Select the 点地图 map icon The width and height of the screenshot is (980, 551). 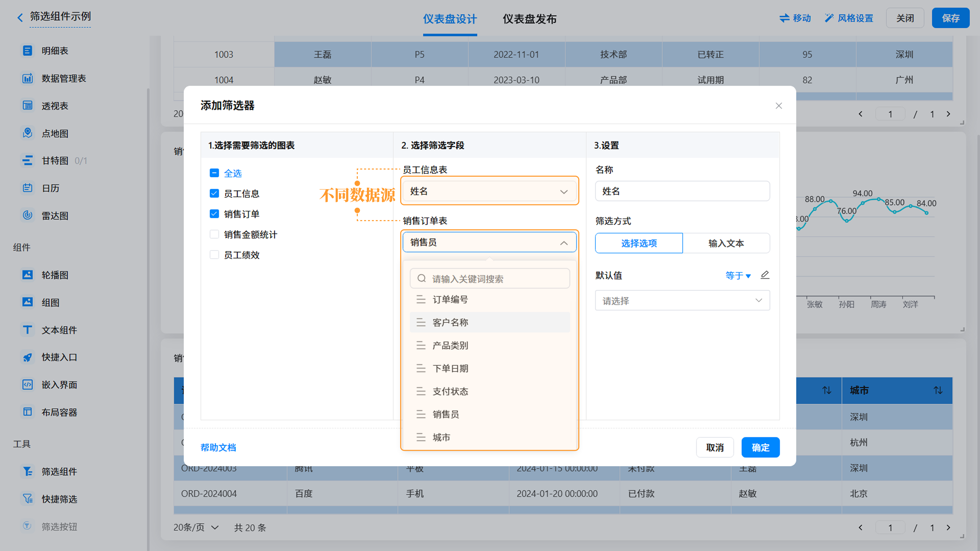(27, 133)
